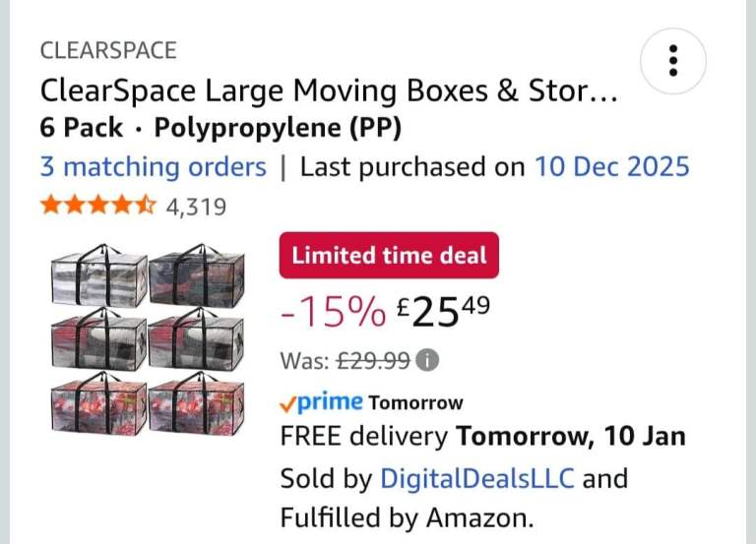Click the info icon beside the was price
The image size is (756, 544).
(426, 361)
